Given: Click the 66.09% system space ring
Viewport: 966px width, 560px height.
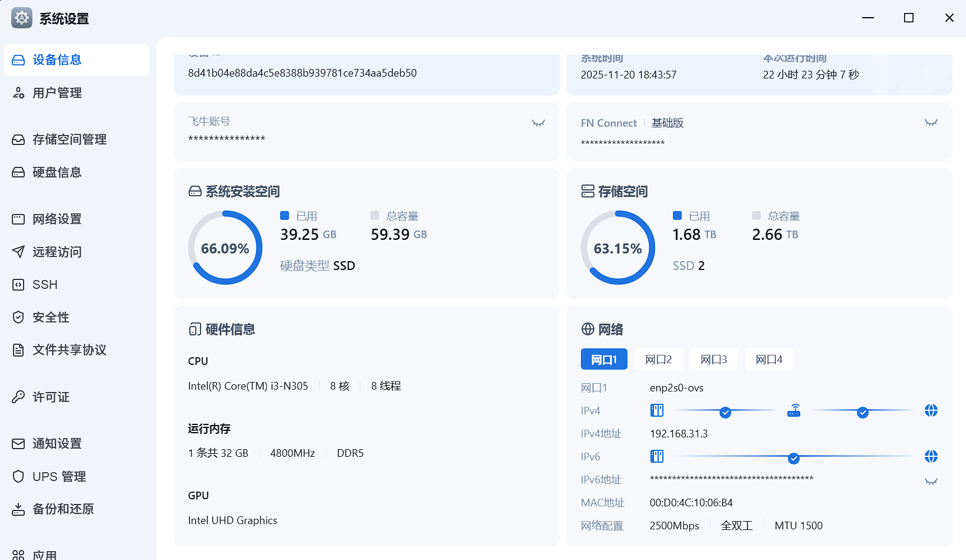Looking at the screenshot, I should 225,248.
